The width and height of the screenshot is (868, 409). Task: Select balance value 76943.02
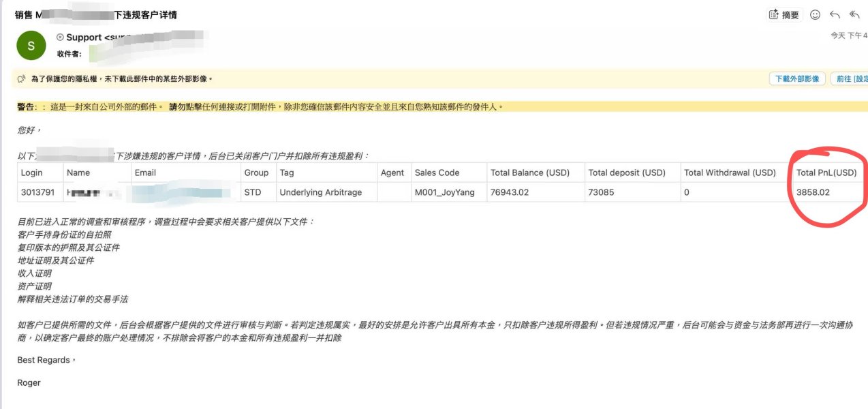pyautogui.click(x=510, y=192)
